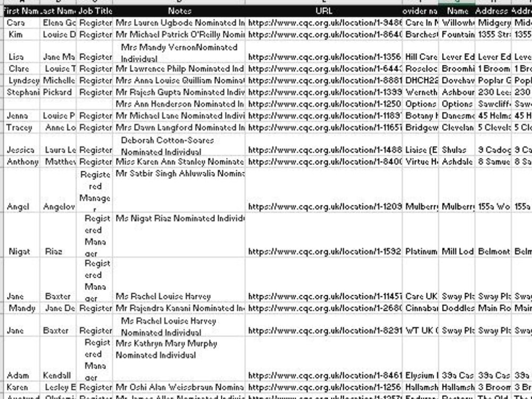
Task: Click provider cell Cinnabar
Action: 420,308
